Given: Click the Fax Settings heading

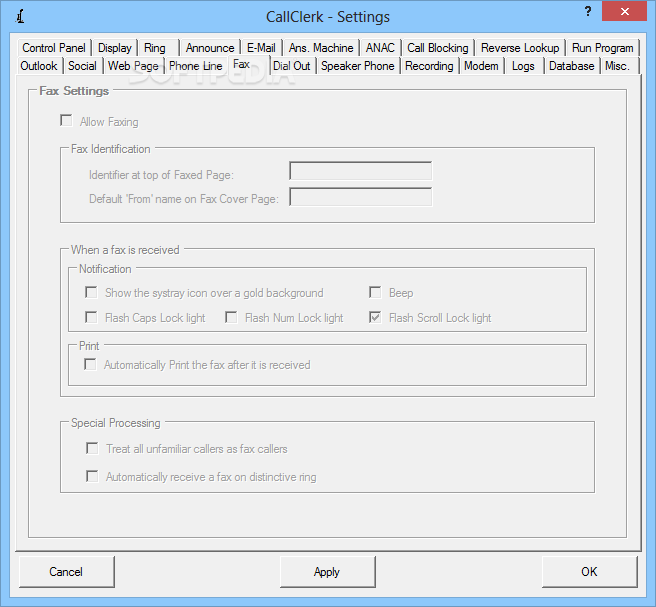Looking at the screenshot, I should (74, 91).
